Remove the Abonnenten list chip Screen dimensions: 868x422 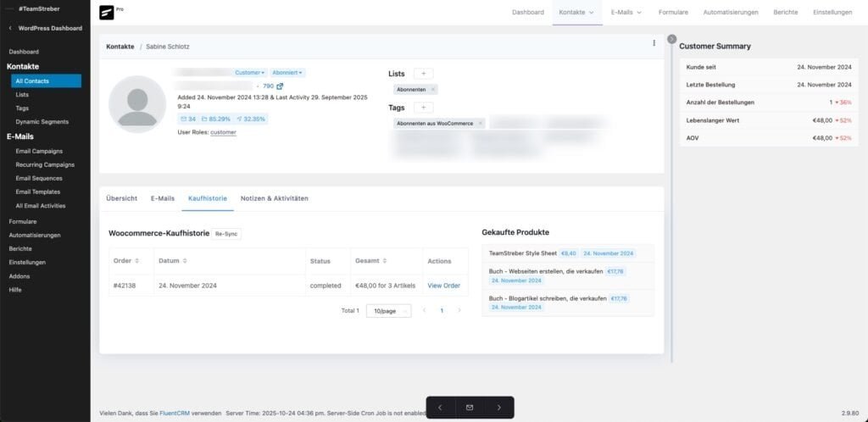pyautogui.click(x=433, y=90)
